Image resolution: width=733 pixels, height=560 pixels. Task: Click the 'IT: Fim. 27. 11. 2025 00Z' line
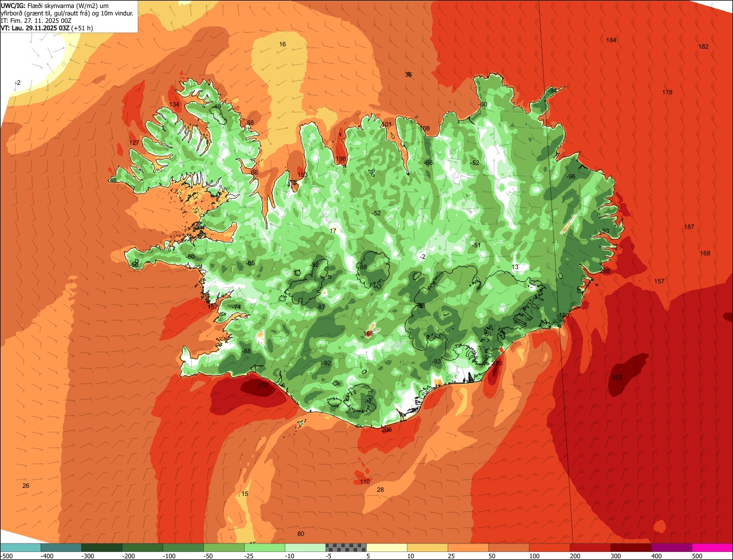[x=36, y=20]
